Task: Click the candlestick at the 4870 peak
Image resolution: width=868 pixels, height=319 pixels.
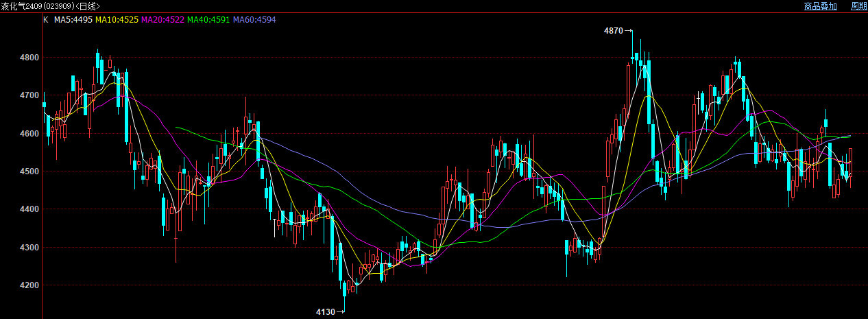Action: (x=634, y=58)
